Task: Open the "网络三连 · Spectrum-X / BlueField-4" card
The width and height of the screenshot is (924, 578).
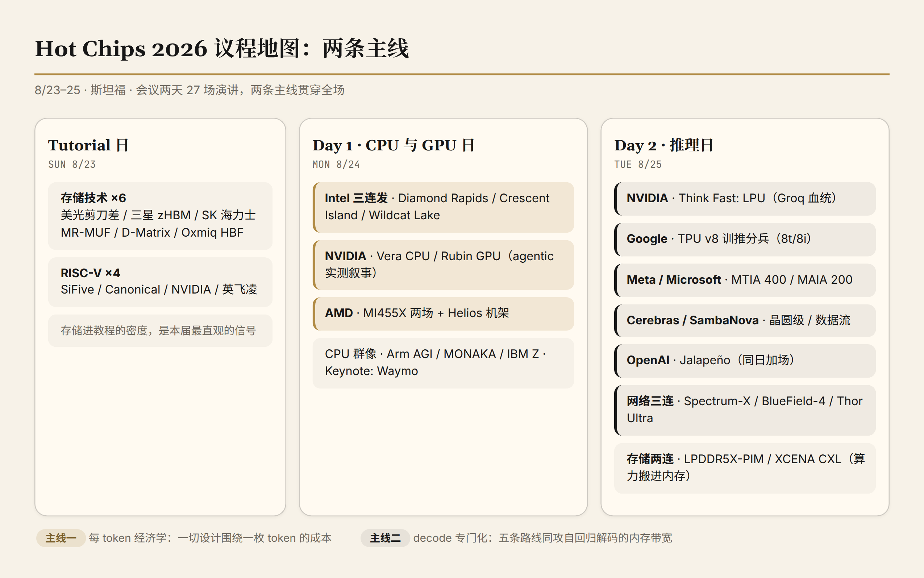Action: [x=745, y=410]
